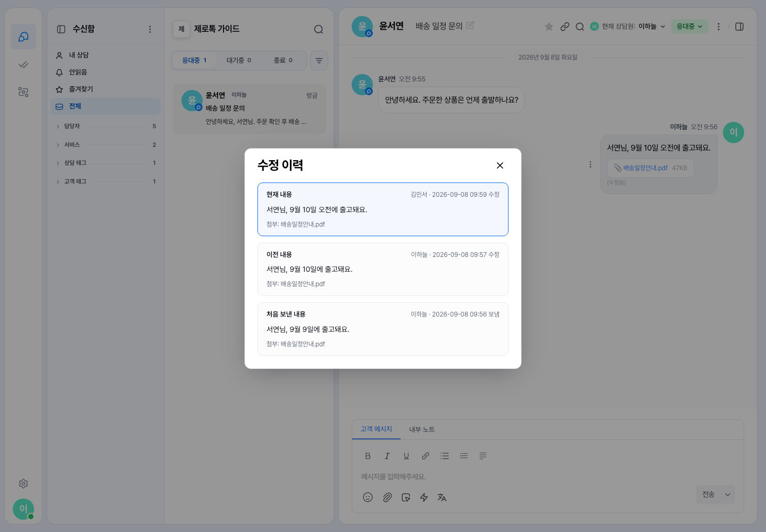This screenshot has width=766, height=532.
Task: Insert link in message editor
Action: coord(426,456)
